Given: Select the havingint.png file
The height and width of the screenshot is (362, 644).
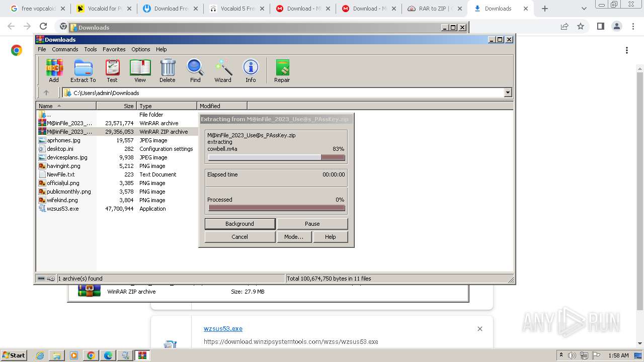Looking at the screenshot, I should click(x=63, y=166).
